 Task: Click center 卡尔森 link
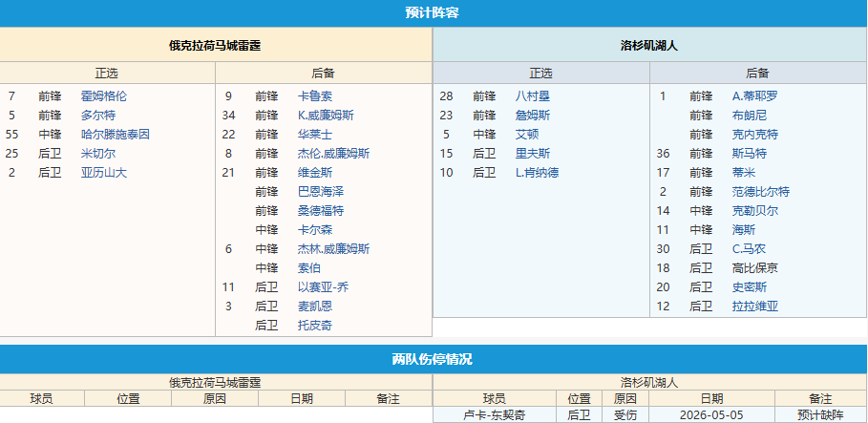[x=315, y=230]
